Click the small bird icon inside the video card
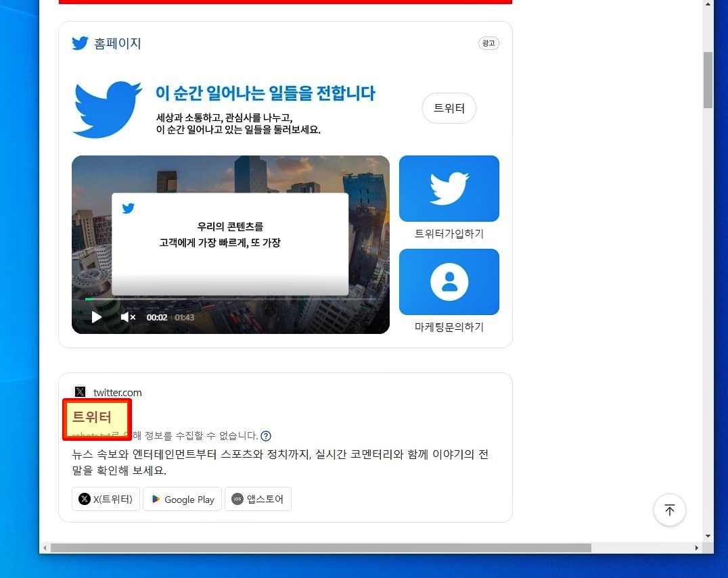The height and width of the screenshot is (578, 728). pyautogui.click(x=129, y=208)
